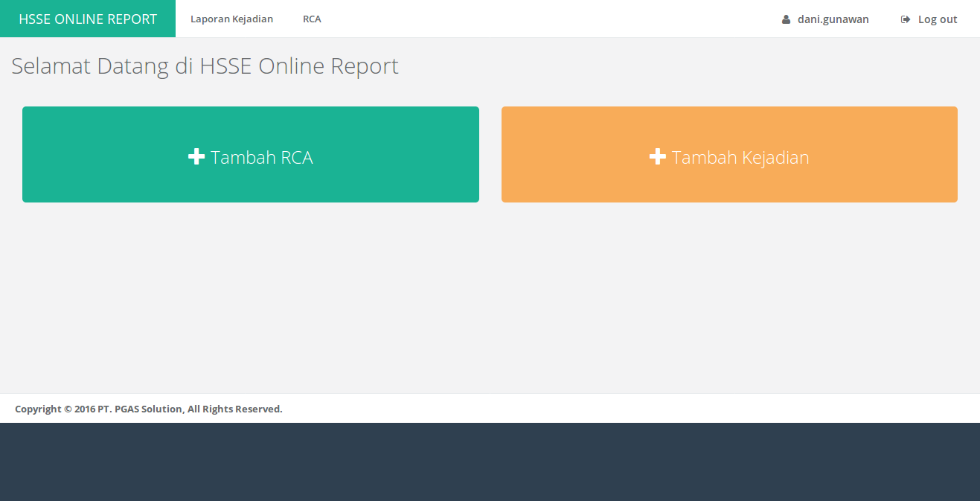
Task: Open the RCA menu item in navbar
Action: pyautogui.click(x=312, y=19)
